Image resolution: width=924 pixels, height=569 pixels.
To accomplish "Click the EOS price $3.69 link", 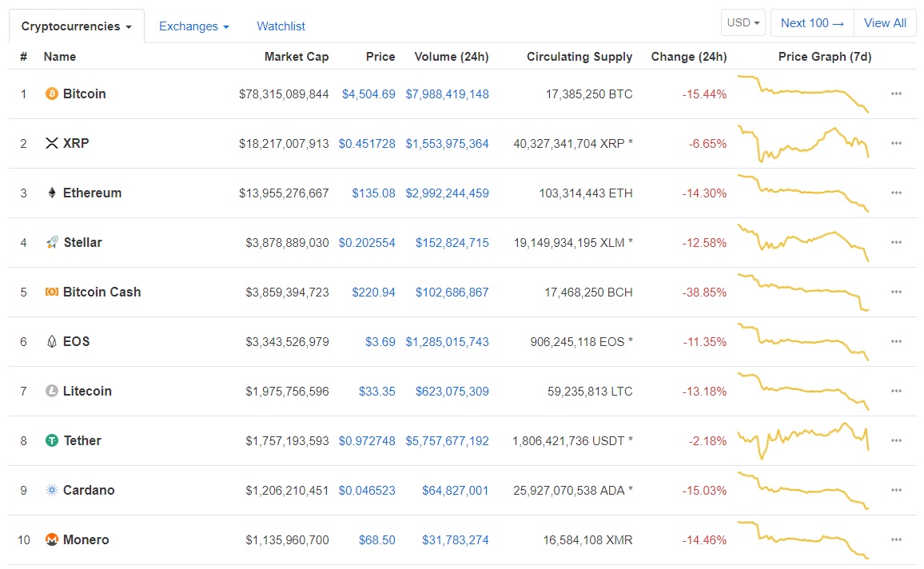I will pos(380,342).
